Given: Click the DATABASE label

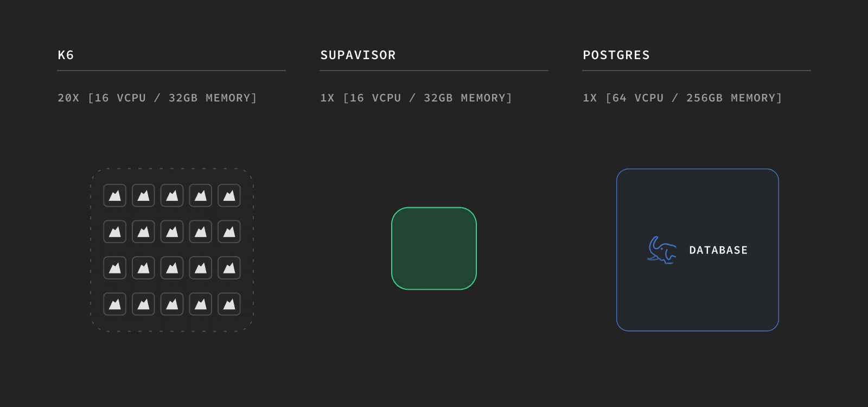Looking at the screenshot, I should click(x=718, y=250).
